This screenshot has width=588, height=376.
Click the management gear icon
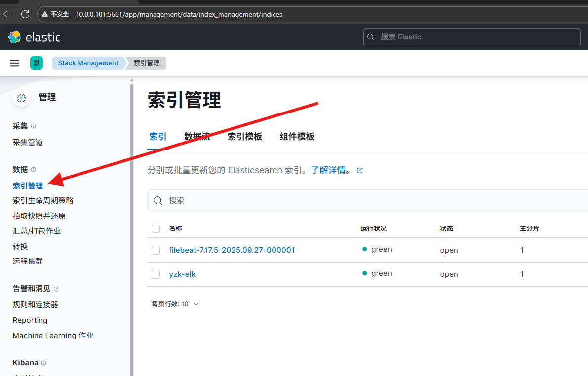(x=21, y=98)
